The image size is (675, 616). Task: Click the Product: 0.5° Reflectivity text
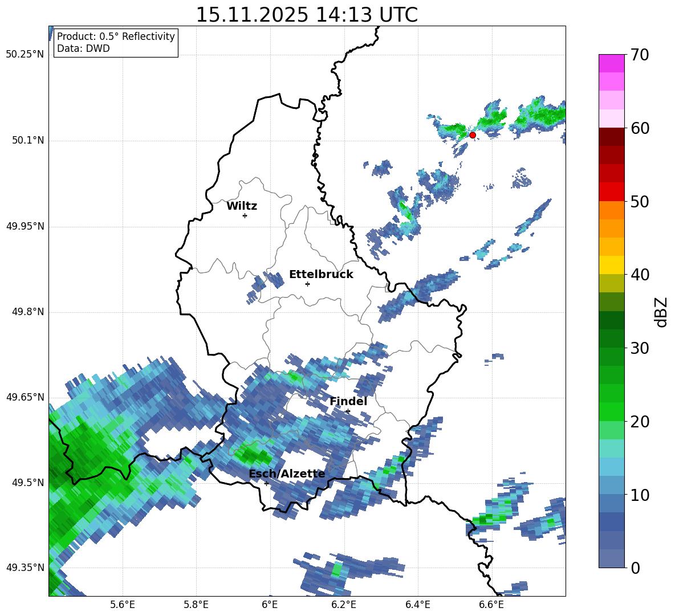(116, 36)
